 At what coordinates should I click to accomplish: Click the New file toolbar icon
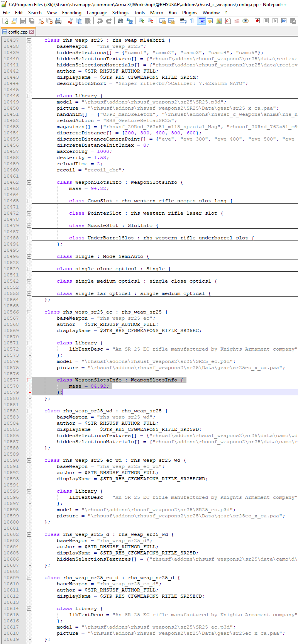click(x=5, y=21)
